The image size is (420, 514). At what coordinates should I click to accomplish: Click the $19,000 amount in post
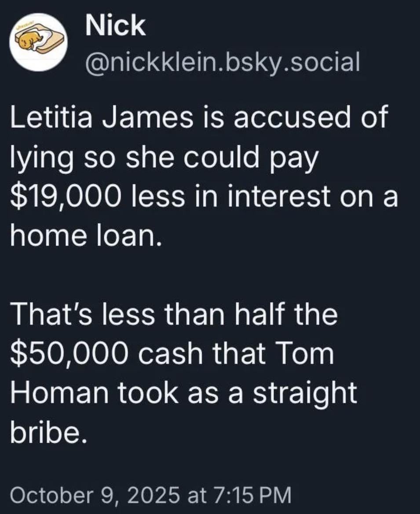(63, 196)
